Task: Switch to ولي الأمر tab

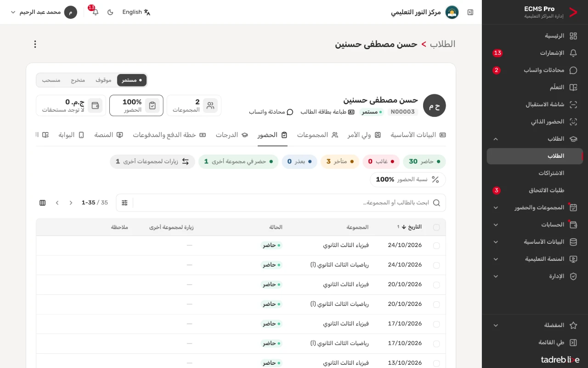Action: 364,135
